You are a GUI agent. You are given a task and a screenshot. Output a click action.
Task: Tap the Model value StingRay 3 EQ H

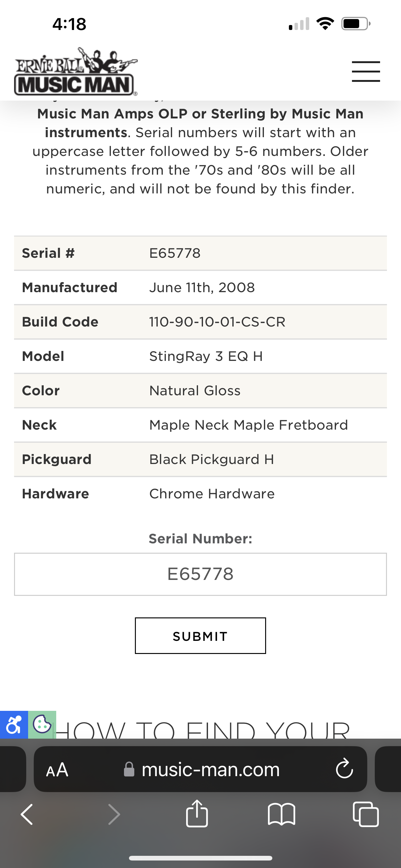pos(206,356)
